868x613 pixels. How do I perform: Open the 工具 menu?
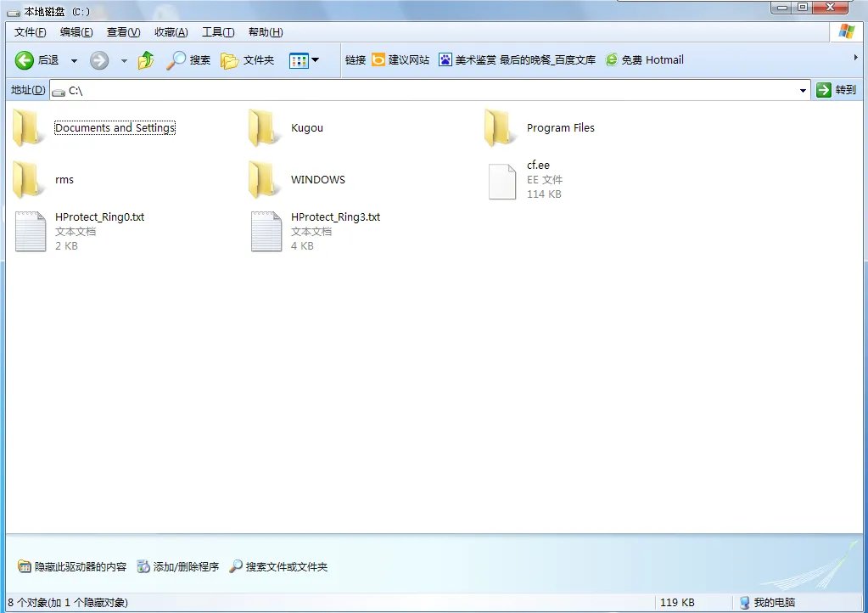click(217, 31)
